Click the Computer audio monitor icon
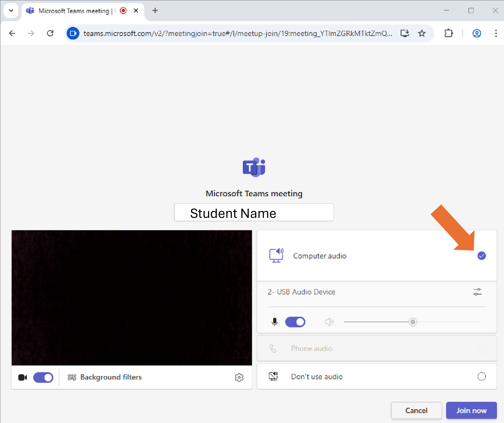504x423 pixels. (276, 256)
